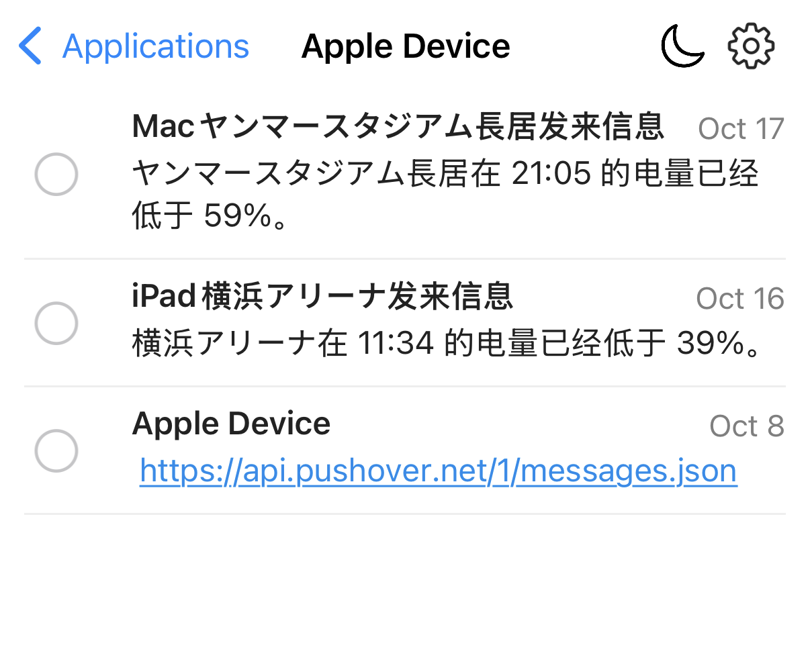
Task: Tap the 39% battery level text
Action: 717,344
